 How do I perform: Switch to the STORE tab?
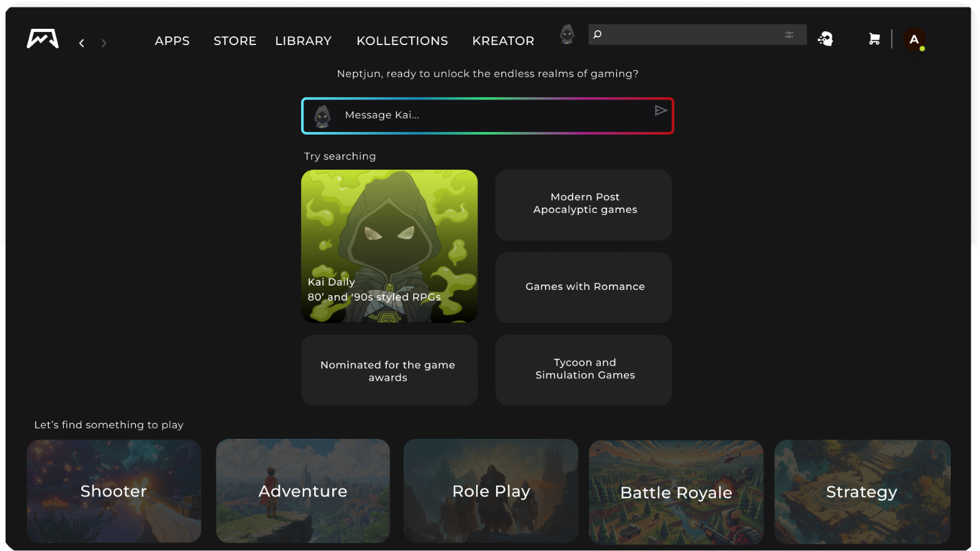tap(235, 41)
